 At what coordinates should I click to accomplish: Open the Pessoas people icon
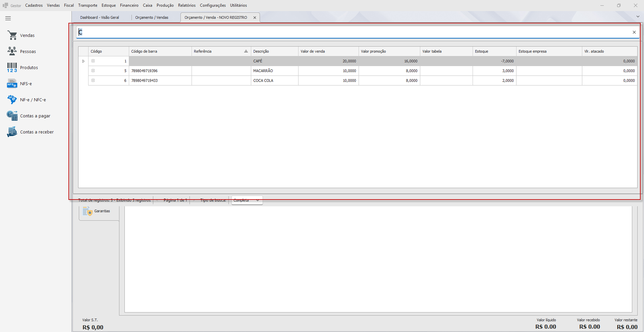[12, 51]
